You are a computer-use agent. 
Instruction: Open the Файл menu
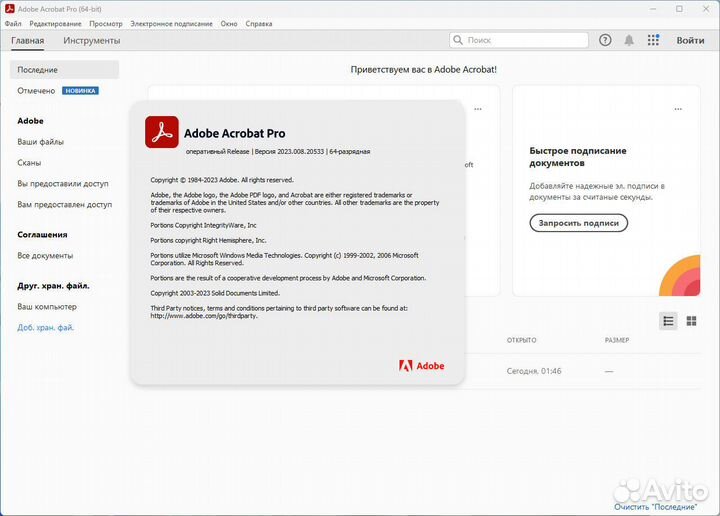pyautogui.click(x=13, y=23)
